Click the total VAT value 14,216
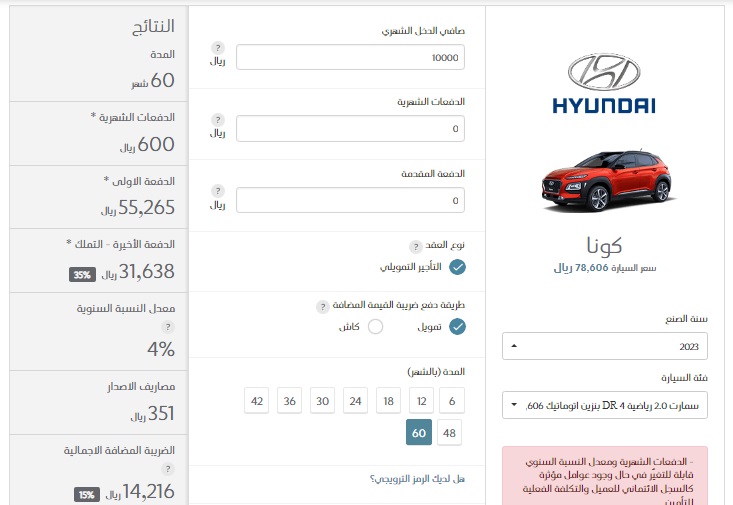 [x=149, y=491]
